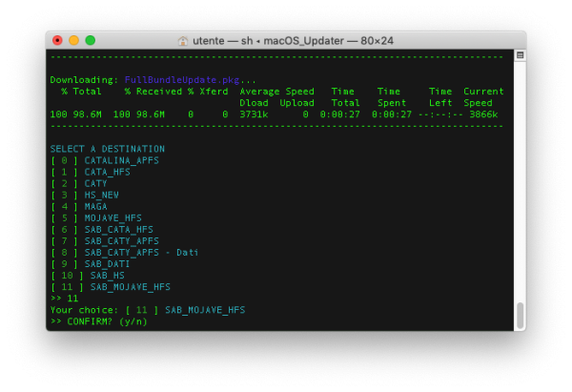The image size is (572, 392).
Task: Click the 'FullBundleUpdate.pkg' file name
Action: click(182, 80)
